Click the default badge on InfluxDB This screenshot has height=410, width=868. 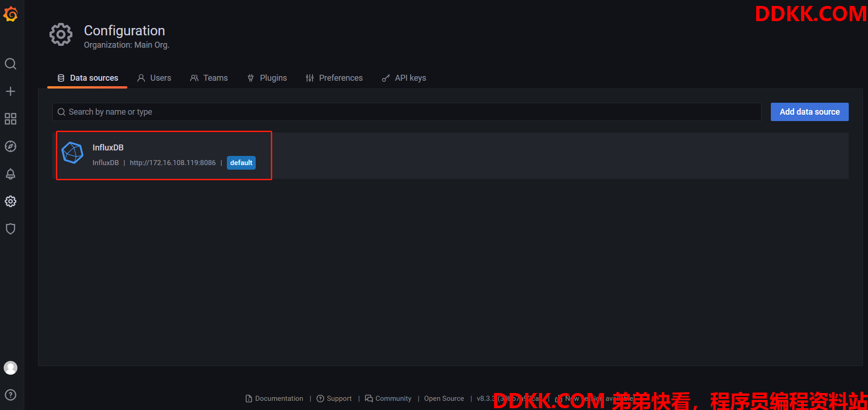pyautogui.click(x=242, y=163)
